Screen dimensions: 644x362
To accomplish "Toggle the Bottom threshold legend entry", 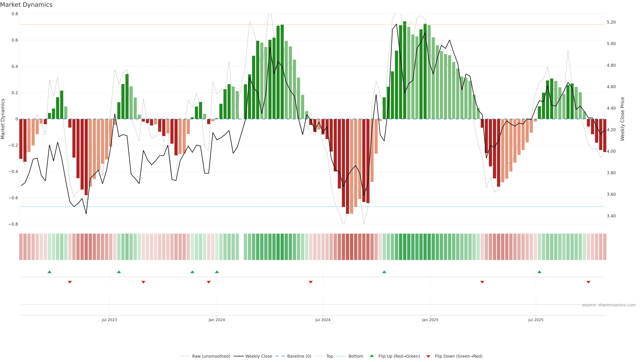I will [x=356, y=356].
